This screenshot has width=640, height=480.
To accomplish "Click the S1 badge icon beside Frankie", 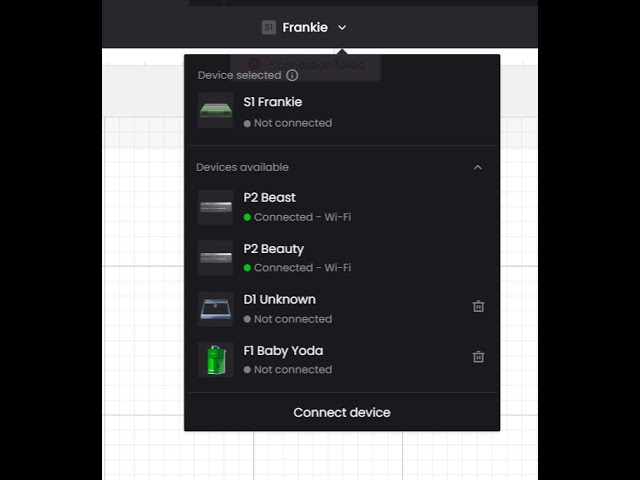I will [x=269, y=27].
